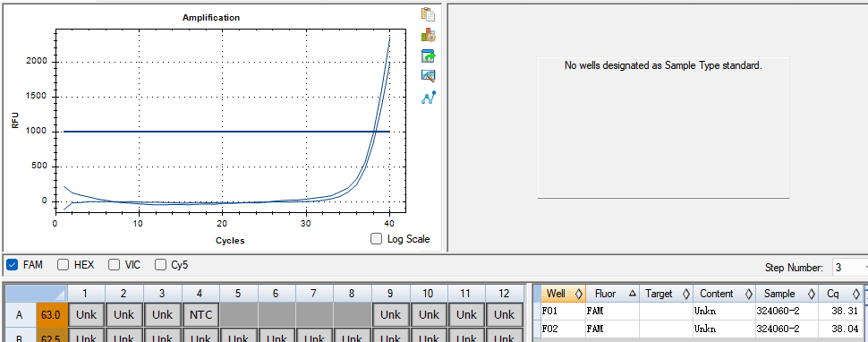Click the Cycles axis label
Viewport: 868px width, 342px height.
tap(230, 241)
